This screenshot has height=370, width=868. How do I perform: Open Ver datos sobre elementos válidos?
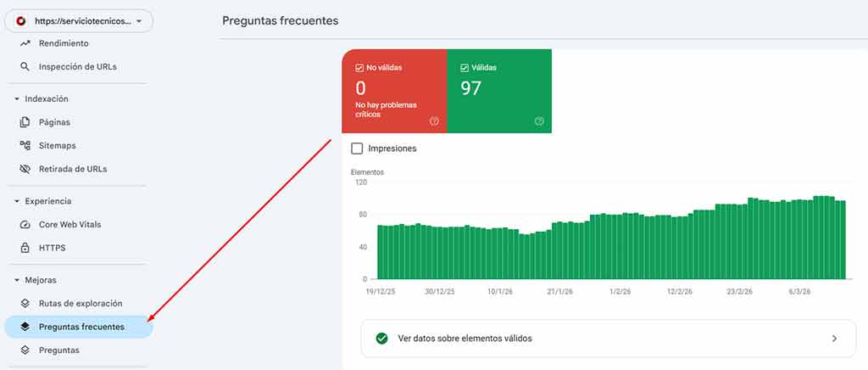coord(608,338)
